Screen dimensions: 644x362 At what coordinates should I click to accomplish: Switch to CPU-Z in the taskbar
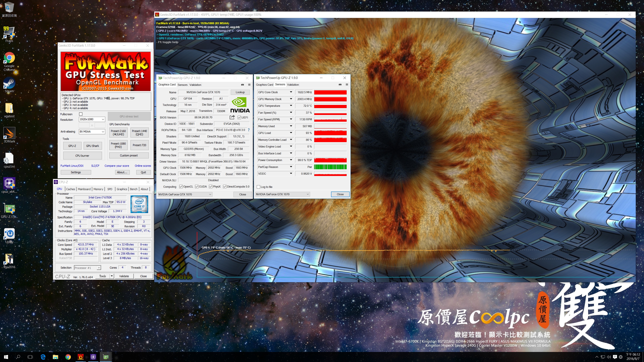pos(93,357)
